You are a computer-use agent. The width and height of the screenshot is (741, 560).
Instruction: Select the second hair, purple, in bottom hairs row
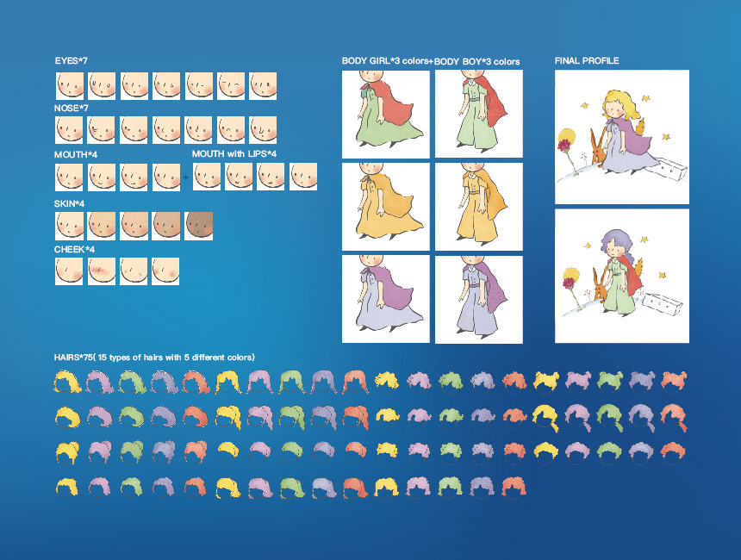[99, 487]
